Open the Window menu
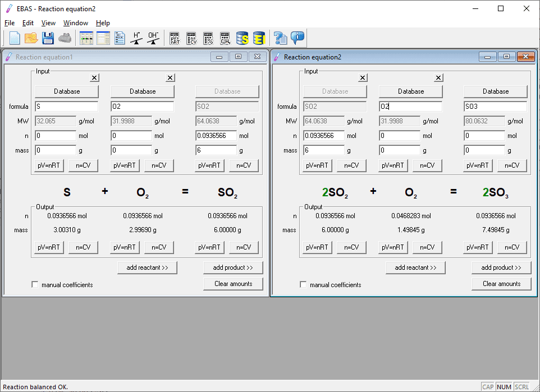This screenshot has height=392, width=540. pos(75,23)
